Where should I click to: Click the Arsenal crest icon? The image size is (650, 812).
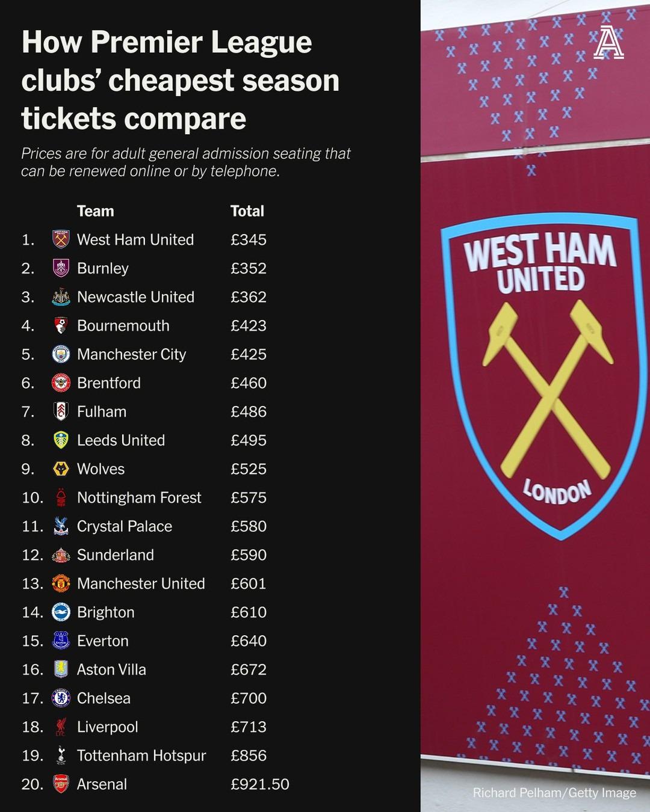(61, 784)
